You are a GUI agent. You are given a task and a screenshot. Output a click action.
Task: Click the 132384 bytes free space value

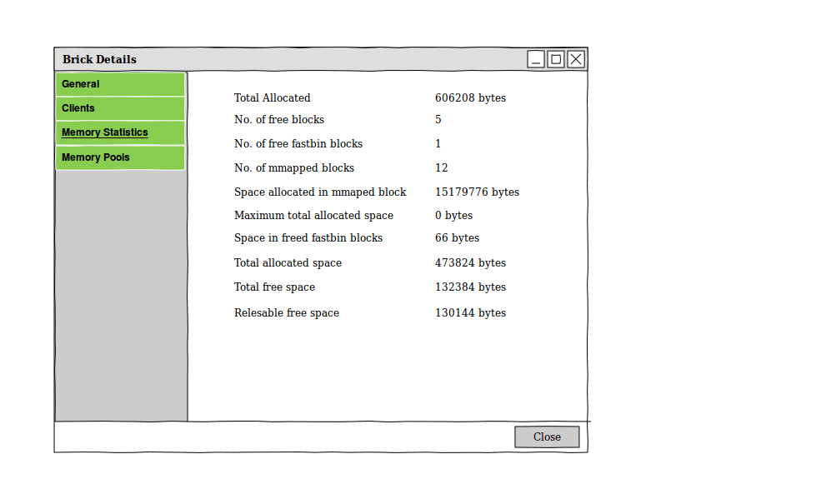click(470, 287)
